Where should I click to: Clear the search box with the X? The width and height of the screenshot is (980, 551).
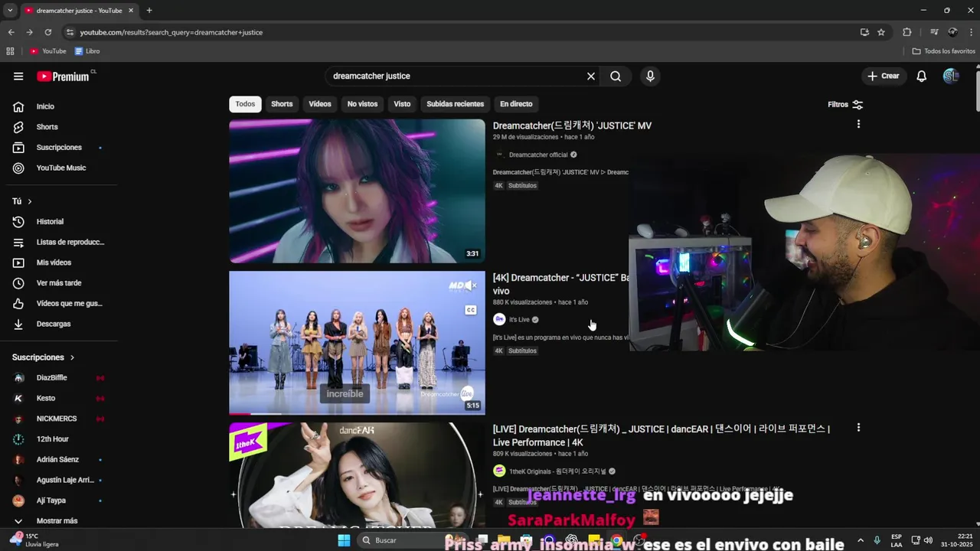click(x=591, y=76)
